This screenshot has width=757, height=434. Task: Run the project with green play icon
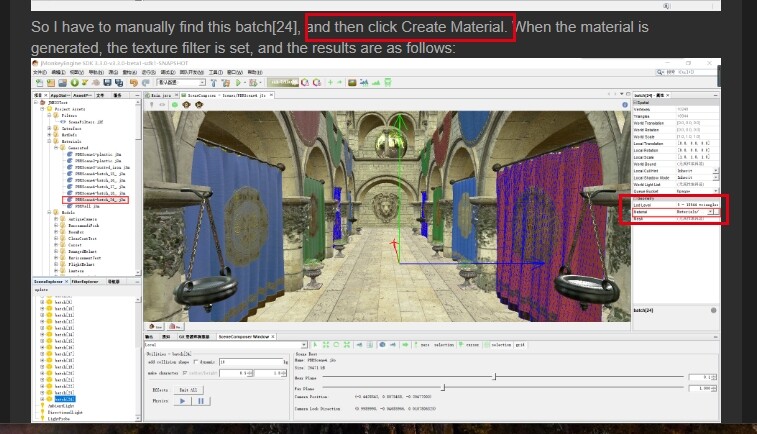(x=238, y=83)
